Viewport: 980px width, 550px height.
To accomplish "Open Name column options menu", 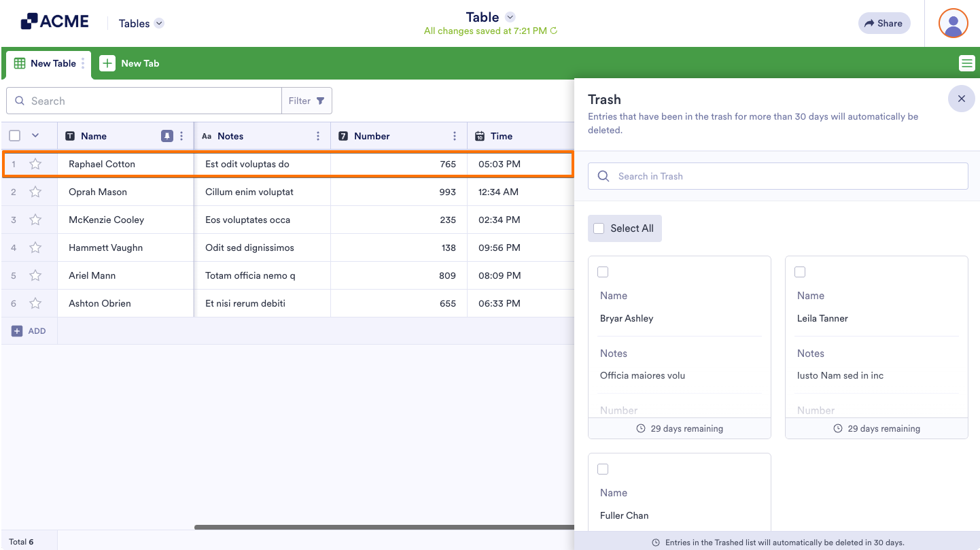I will (x=181, y=136).
